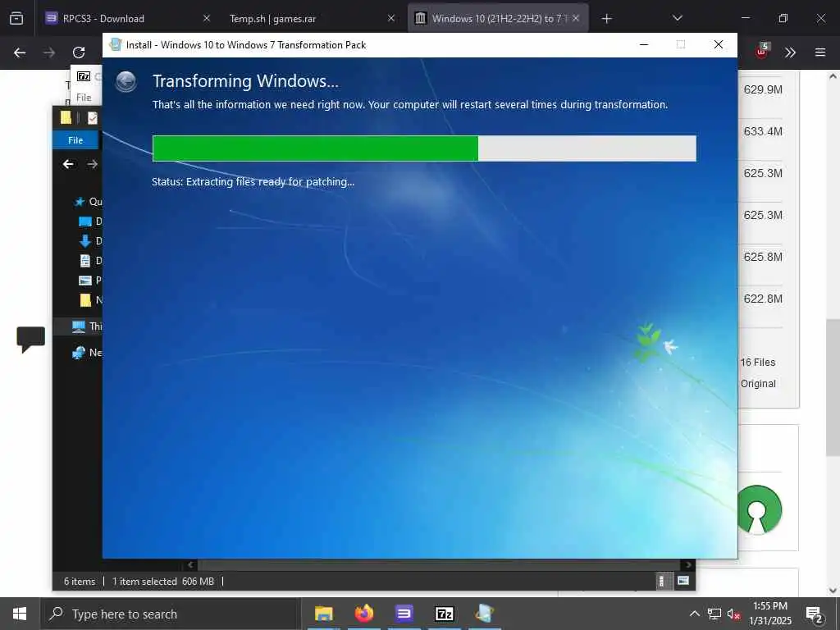Open File menu in 7-Zip window
The image size is (840, 630).
click(84, 98)
